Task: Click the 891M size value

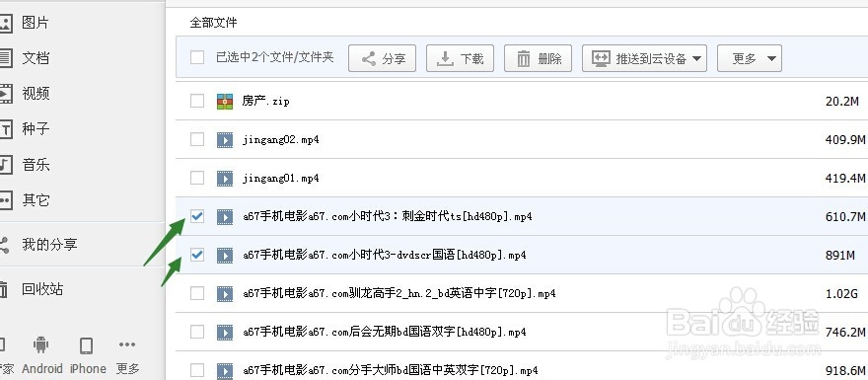Action: (839, 255)
